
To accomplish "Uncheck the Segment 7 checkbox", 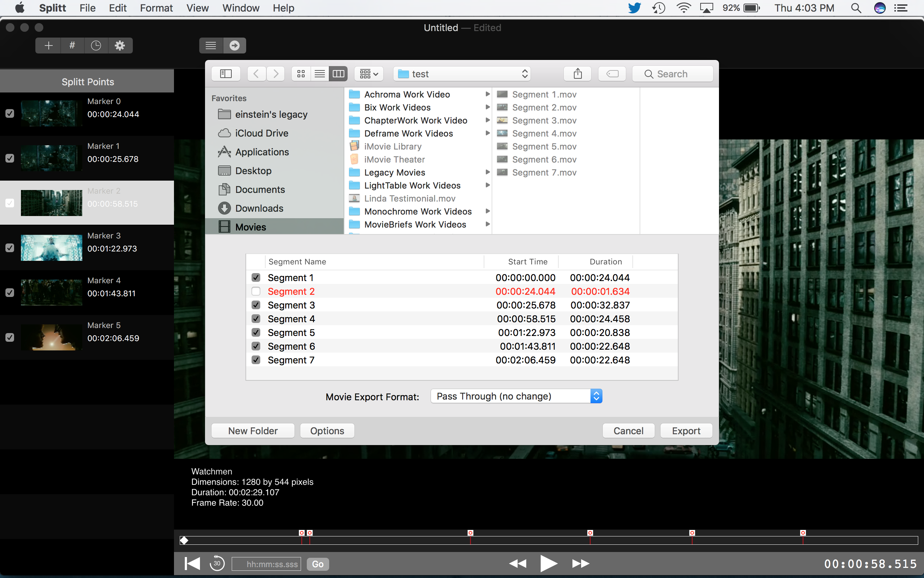I will coord(256,360).
